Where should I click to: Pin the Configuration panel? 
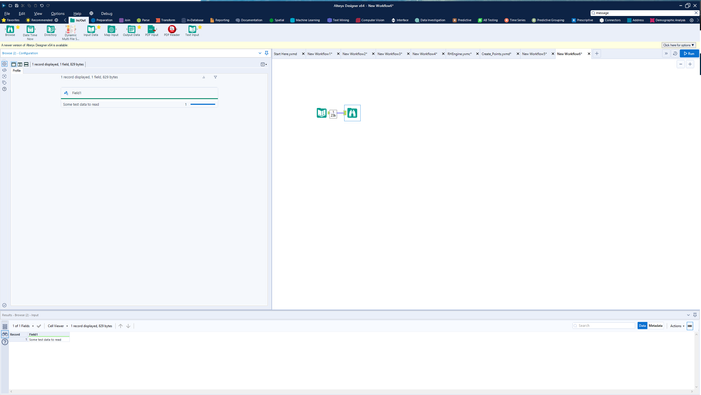[266, 53]
